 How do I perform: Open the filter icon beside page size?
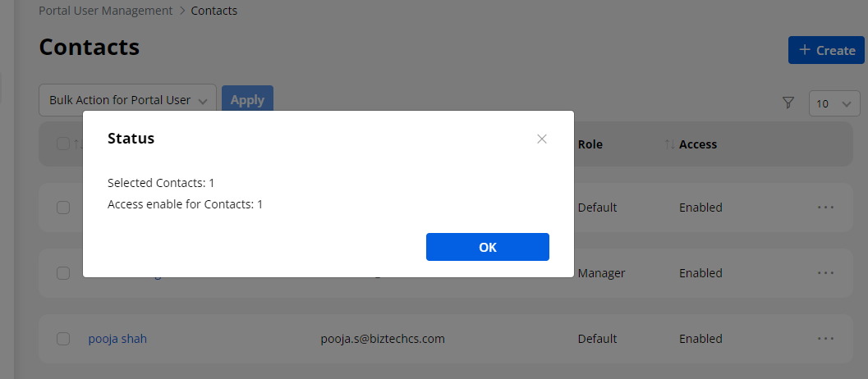[x=788, y=103]
